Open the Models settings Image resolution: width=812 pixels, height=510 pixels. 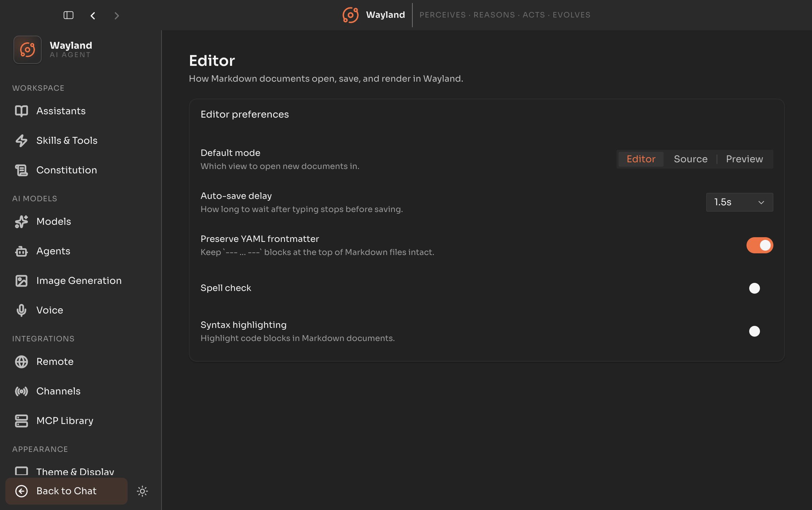(81, 222)
